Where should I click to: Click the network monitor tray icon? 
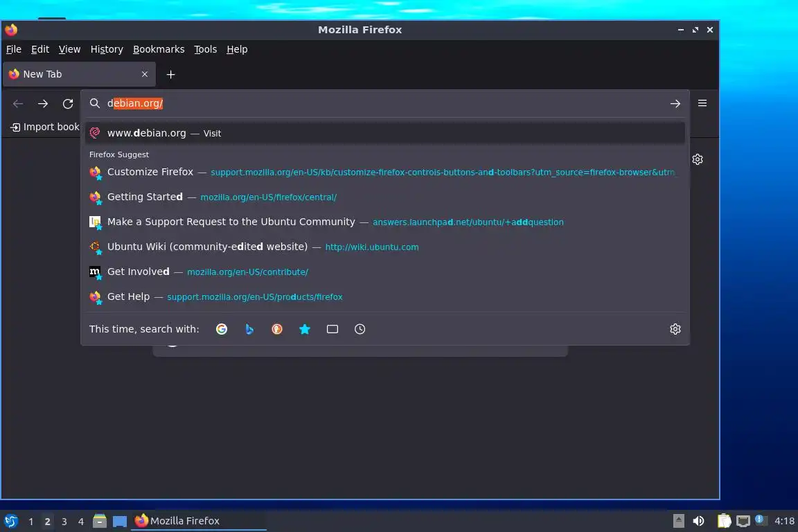(743, 521)
